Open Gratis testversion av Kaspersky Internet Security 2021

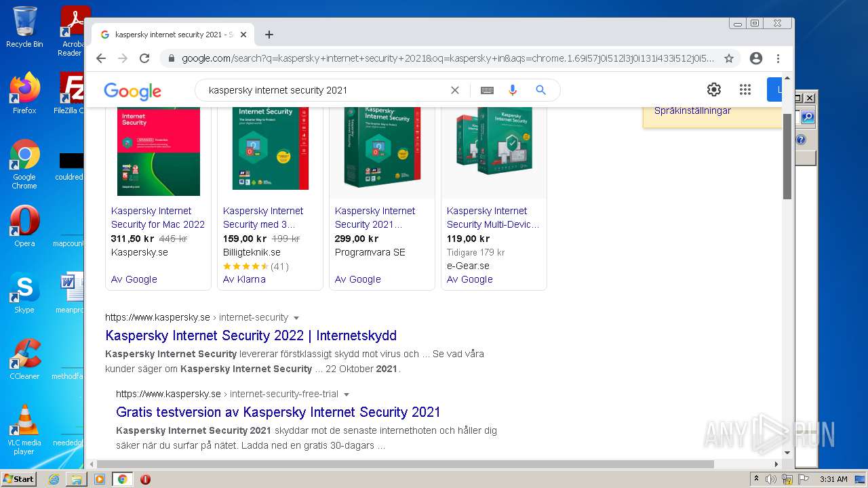(x=278, y=412)
